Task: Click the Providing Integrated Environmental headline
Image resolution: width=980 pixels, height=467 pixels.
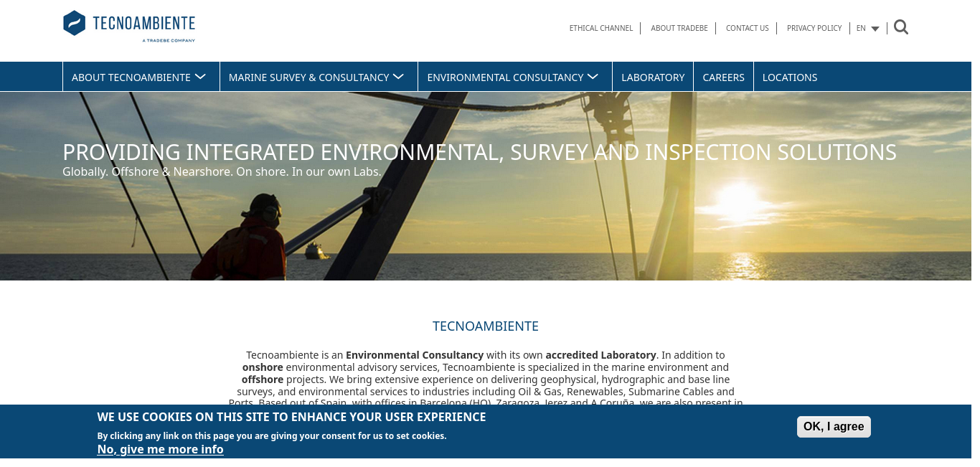Action: click(479, 152)
